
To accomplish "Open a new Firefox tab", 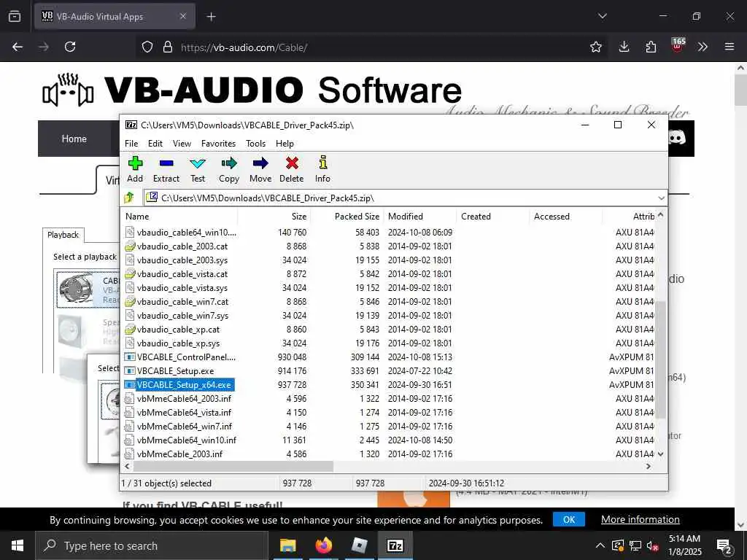I will tap(211, 17).
